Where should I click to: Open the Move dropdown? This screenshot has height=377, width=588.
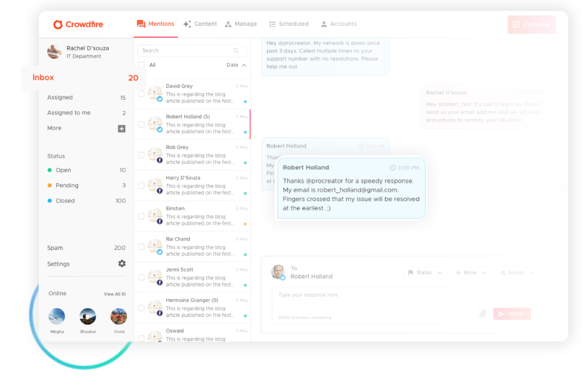click(x=471, y=273)
